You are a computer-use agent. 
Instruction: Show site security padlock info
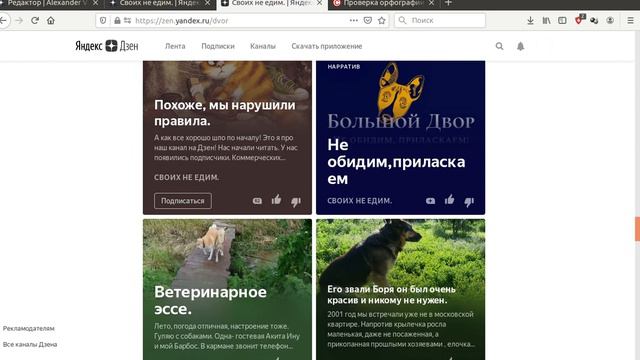[117, 20]
